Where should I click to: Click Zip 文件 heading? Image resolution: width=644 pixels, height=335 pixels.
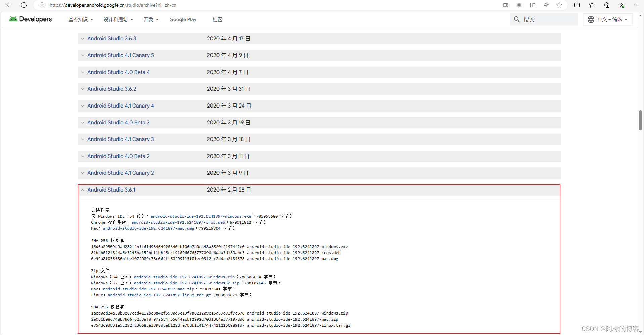pyautogui.click(x=100, y=271)
